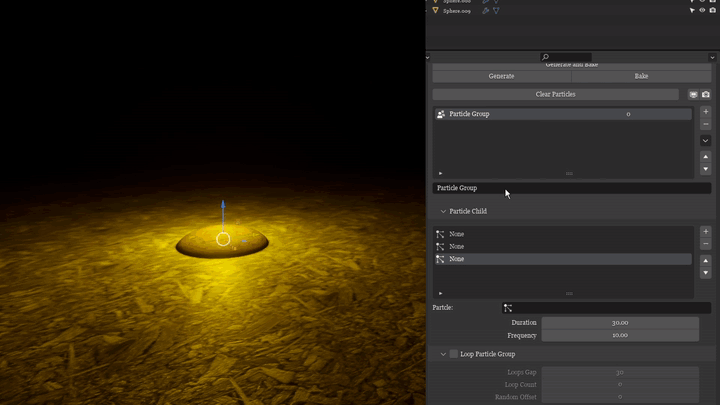Select highlighted third None child row
This screenshot has width=720, height=405.
click(563, 259)
